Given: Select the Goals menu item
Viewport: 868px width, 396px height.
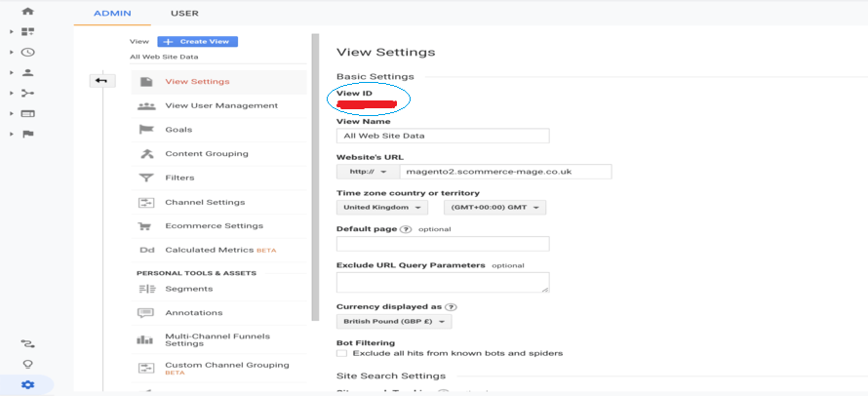Looking at the screenshot, I should click(218, 130).
